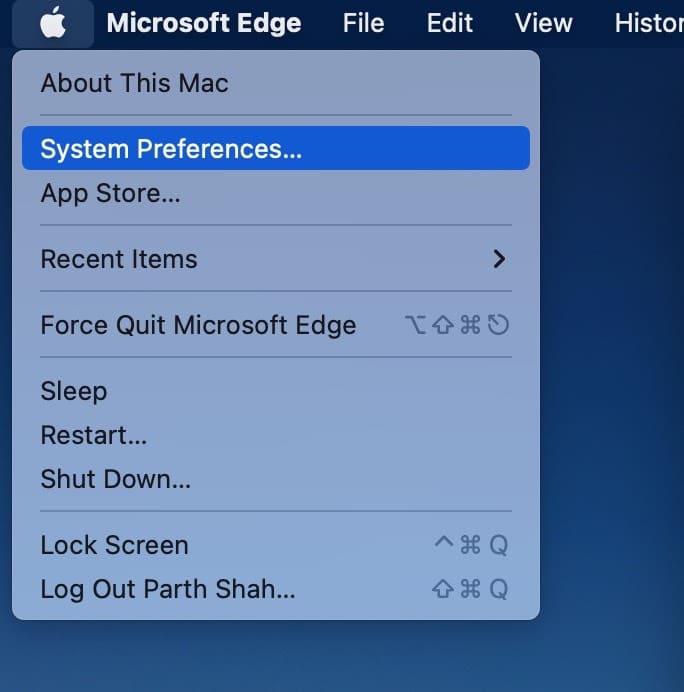Log Out Parth Shah
This screenshot has height=692, width=684.
point(276,589)
